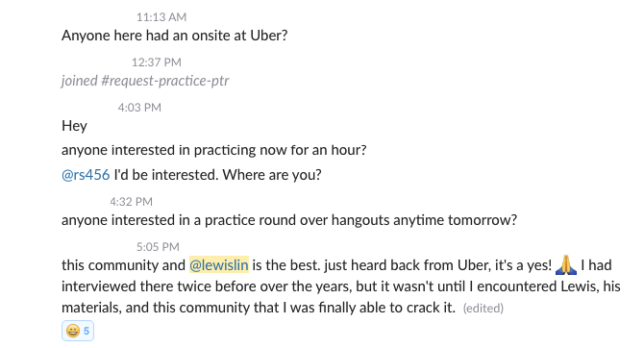The image size is (644, 348).
Task: Select the 'practicing now for an hour' message
Action: (214, 150)
